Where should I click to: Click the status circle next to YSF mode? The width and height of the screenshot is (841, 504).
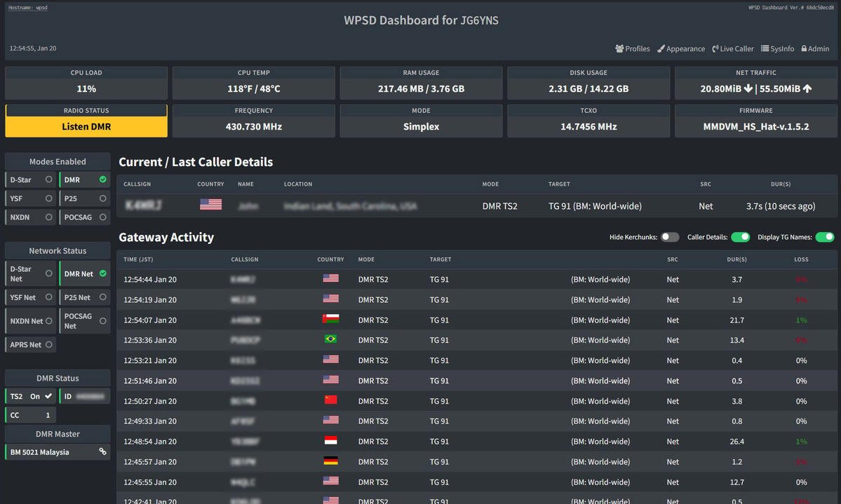(x=49, y=198)
